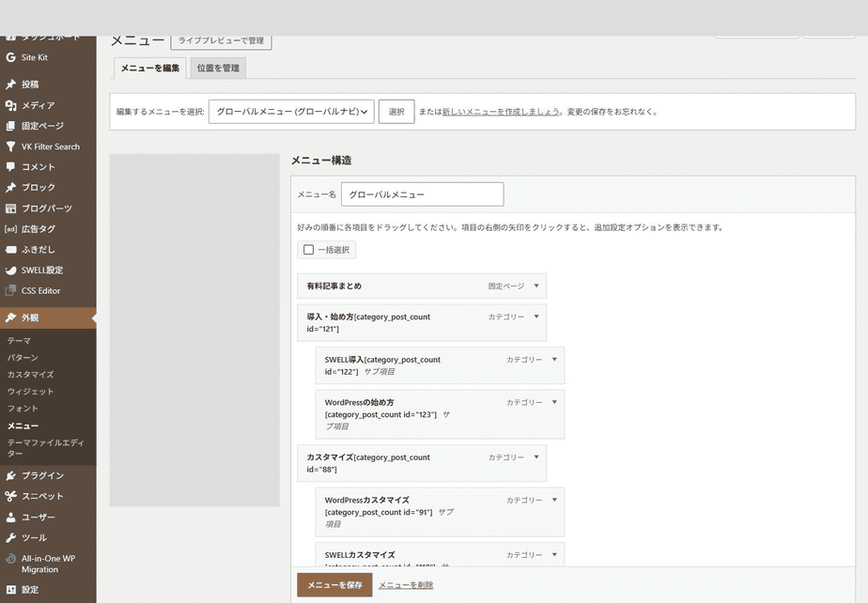Click the プラグイン plug icon
Viewport: 868px width, 603px height.
[10, 475]
